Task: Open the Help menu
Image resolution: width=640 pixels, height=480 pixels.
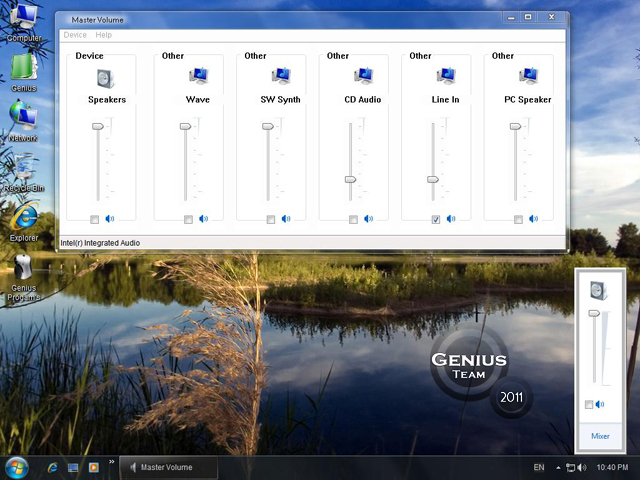Action: 103,35
